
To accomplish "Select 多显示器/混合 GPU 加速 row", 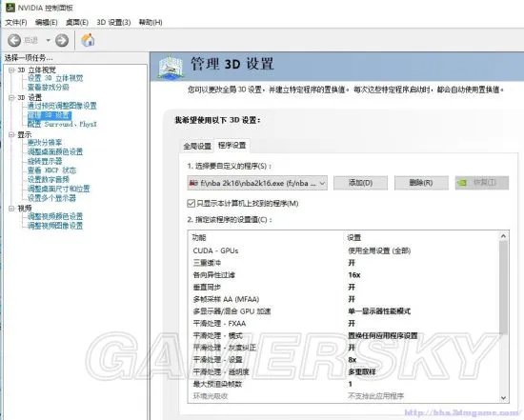I will point(344,311).
